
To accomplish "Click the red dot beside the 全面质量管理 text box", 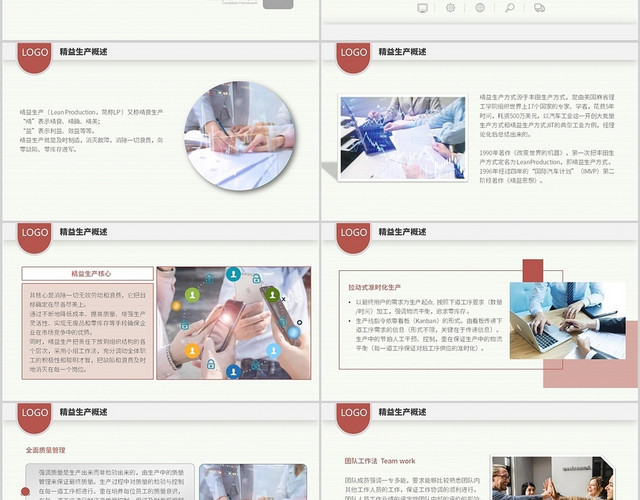I will (x=25, y=491).
